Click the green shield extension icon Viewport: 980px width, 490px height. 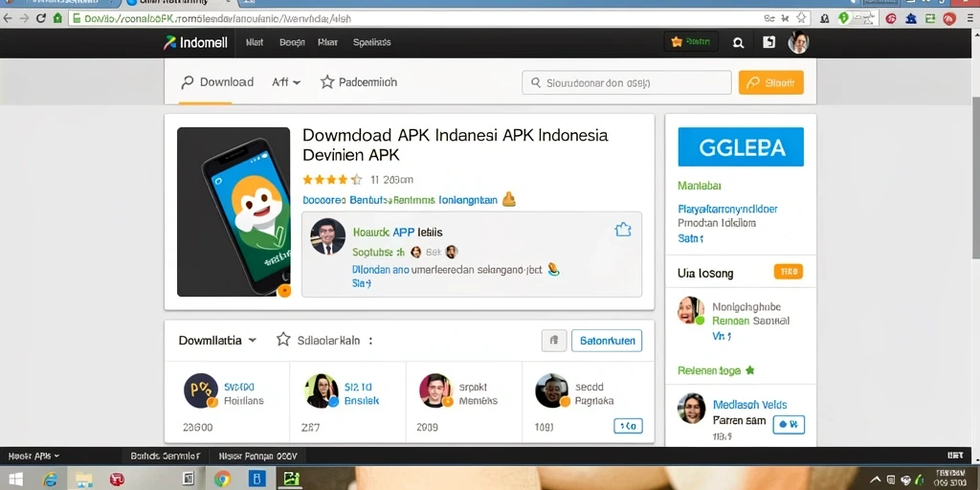(x=843, y=19)
